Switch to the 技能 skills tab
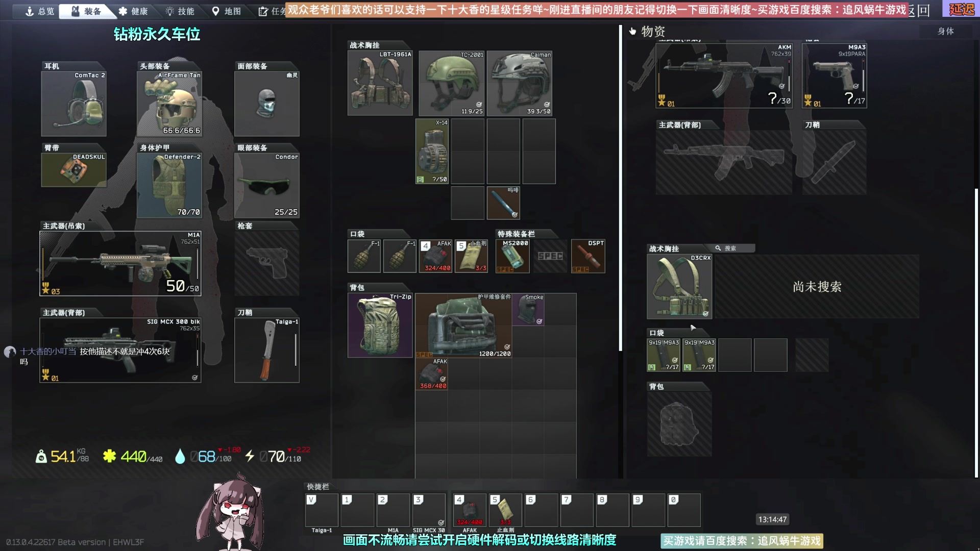980x551 pixels. coord(180,11)
